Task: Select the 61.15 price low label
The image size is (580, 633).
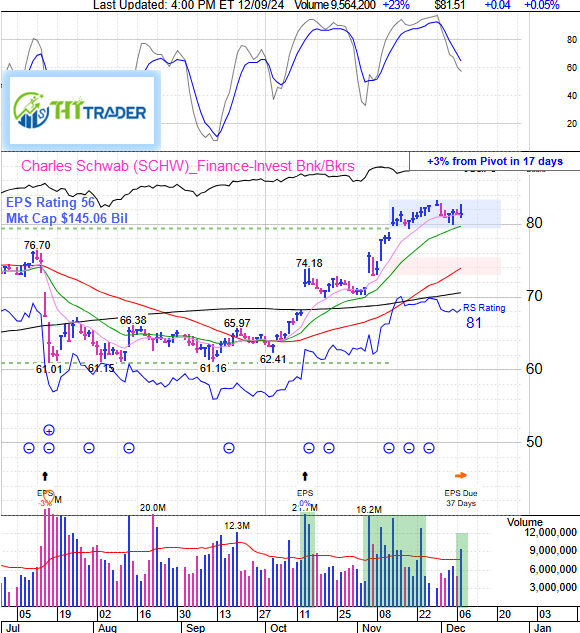Action: click(101, 368)
